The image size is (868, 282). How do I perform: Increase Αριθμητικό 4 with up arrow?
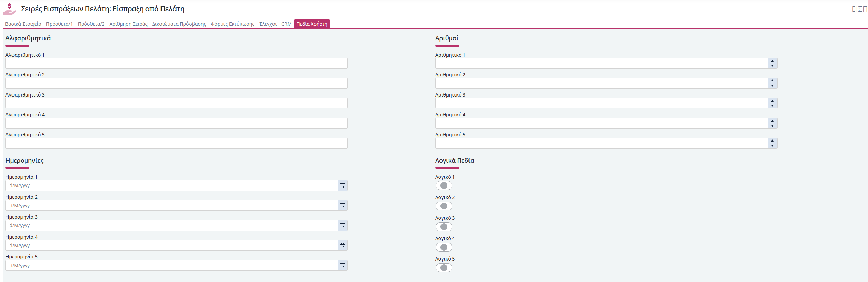click(772, 121)
